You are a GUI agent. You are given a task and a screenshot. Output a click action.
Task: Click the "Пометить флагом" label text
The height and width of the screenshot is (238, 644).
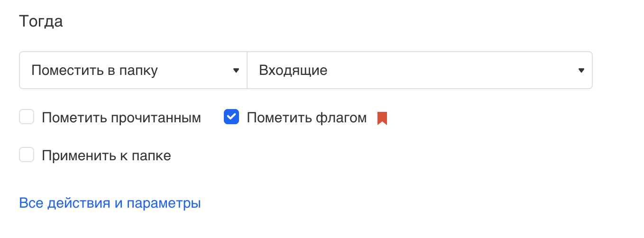(306, 118)
